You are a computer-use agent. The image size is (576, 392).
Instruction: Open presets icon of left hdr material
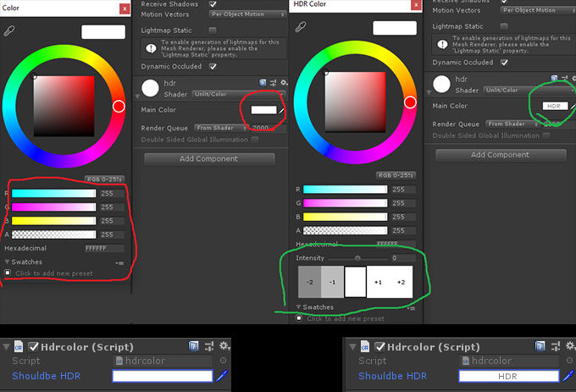[x=273, y=83]
